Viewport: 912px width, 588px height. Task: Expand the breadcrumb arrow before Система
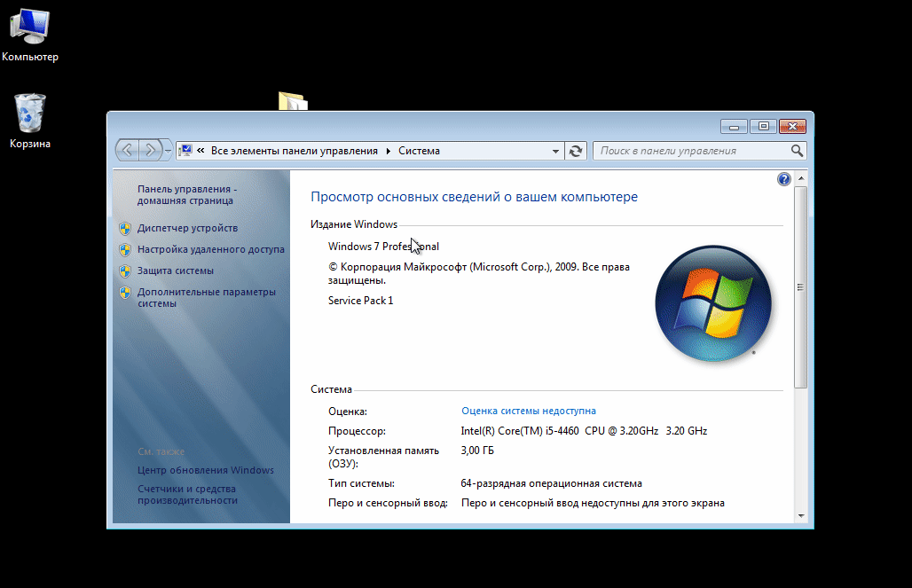point(388,151)
